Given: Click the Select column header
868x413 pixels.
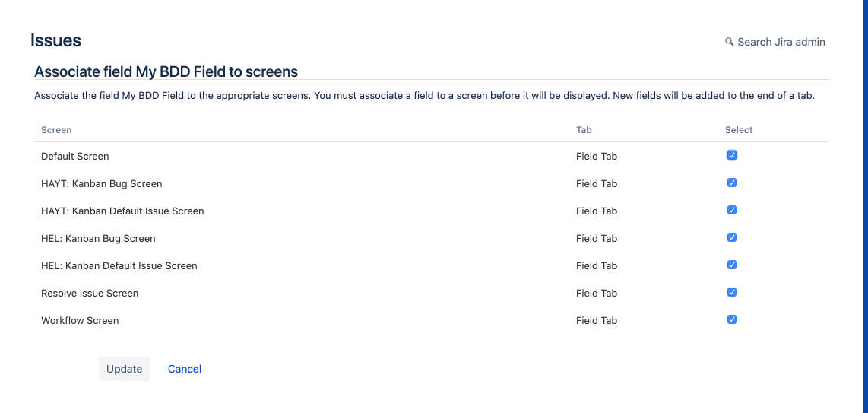Looking at the screenshot, I should [739, 130].
